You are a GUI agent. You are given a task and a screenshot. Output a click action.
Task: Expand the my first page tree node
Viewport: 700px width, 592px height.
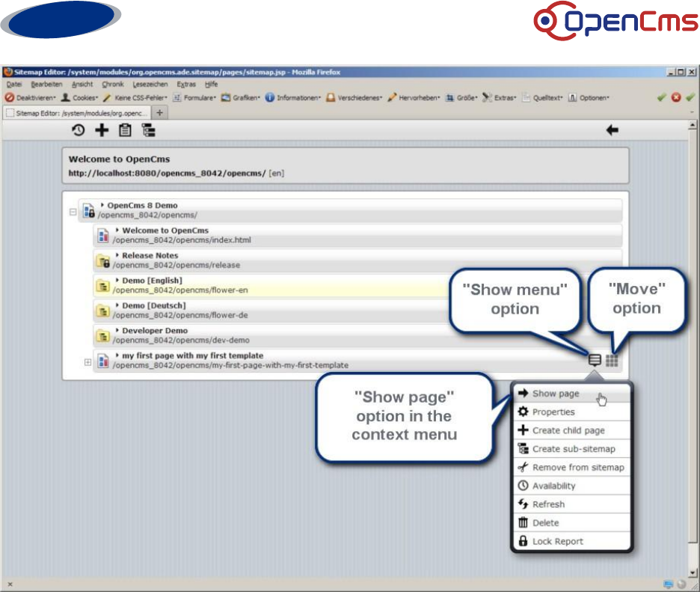[x=87, y=362]
